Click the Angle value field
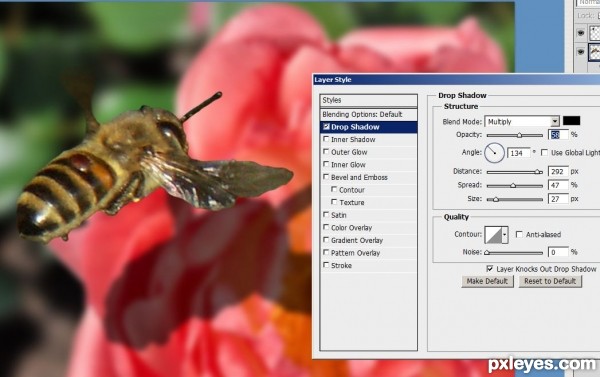The width and height of the screenshot is (600, 377). [x=518, y=153]
